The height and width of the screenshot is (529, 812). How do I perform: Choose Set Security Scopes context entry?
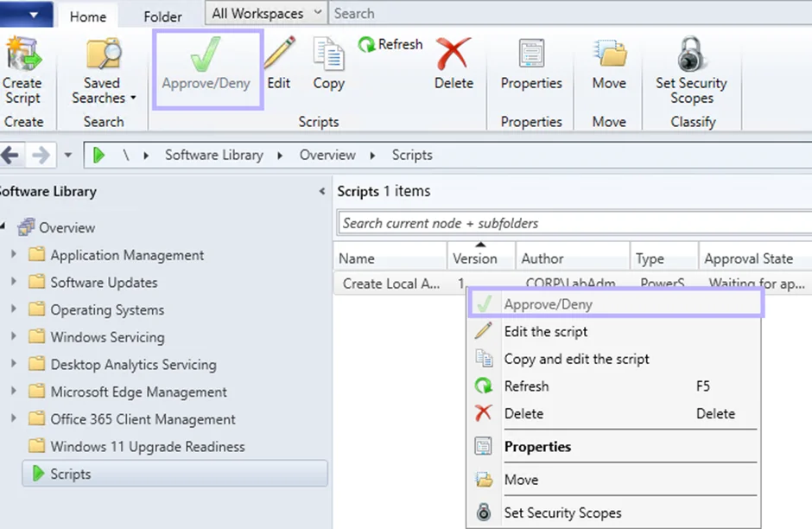tap(614, 513)
